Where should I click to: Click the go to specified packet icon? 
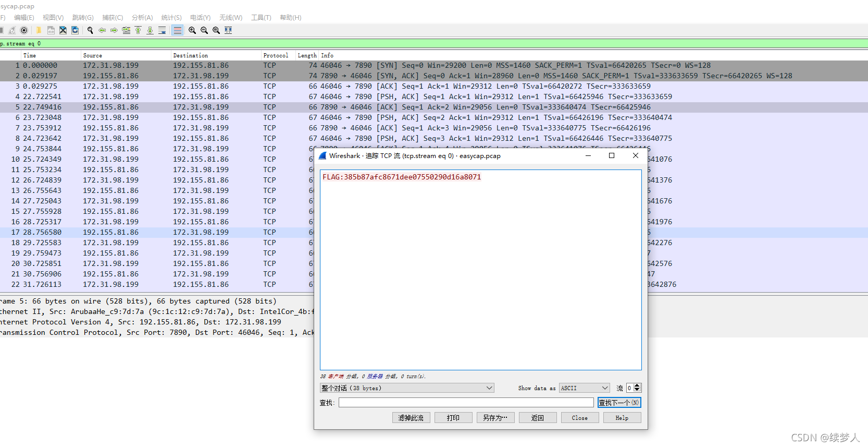pyautogui.click(x=126, y=30)
